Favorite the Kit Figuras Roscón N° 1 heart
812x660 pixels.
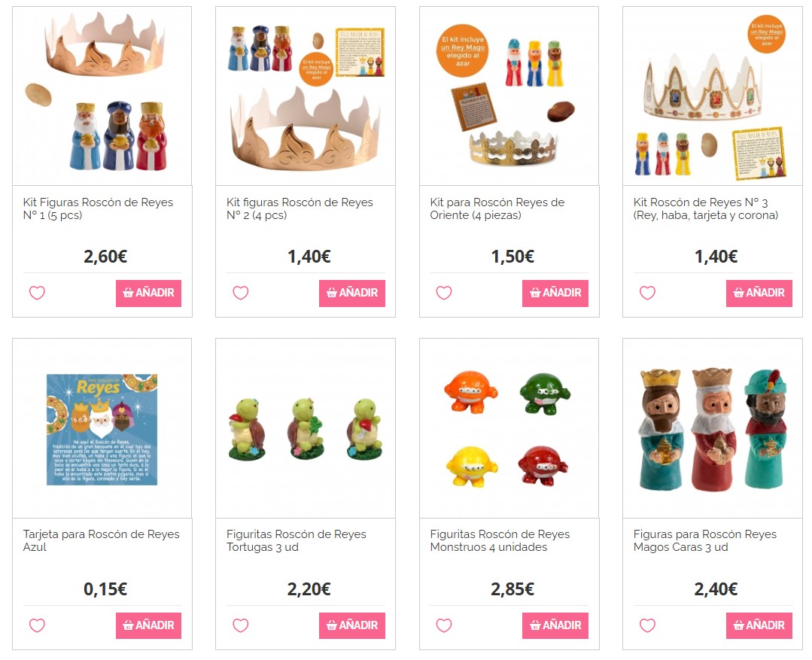tap(37, 293)
